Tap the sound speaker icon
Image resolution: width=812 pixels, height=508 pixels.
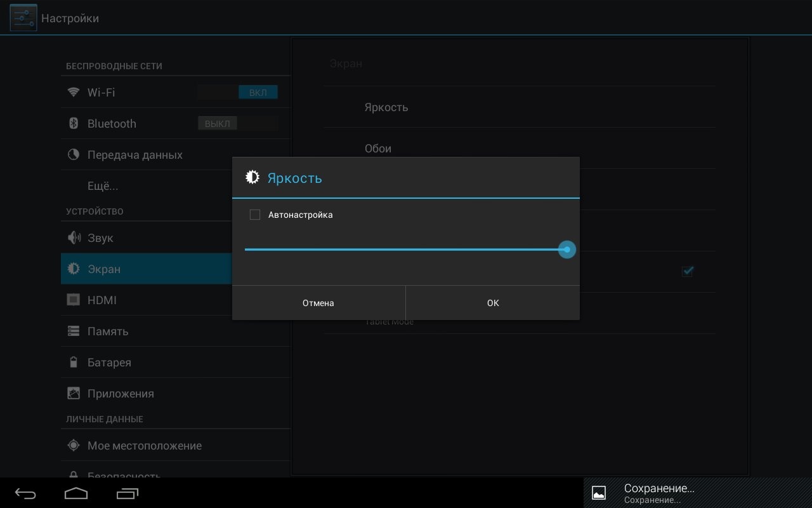pos(74,238)
